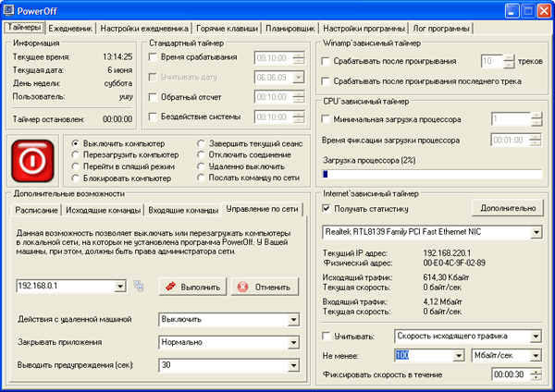Open the Расписание sub-tab
This screenshot has height=392, width=555.
click(x=36, y=210)
